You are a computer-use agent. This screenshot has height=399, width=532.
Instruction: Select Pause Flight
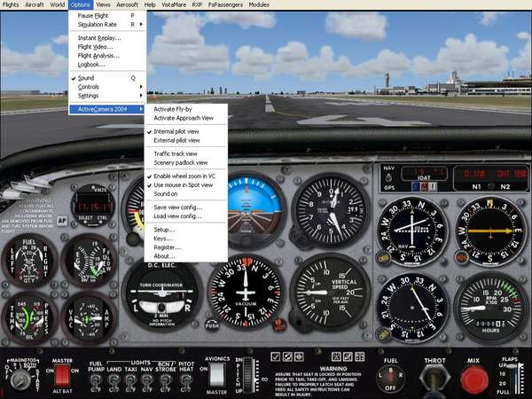coord(107,16)
